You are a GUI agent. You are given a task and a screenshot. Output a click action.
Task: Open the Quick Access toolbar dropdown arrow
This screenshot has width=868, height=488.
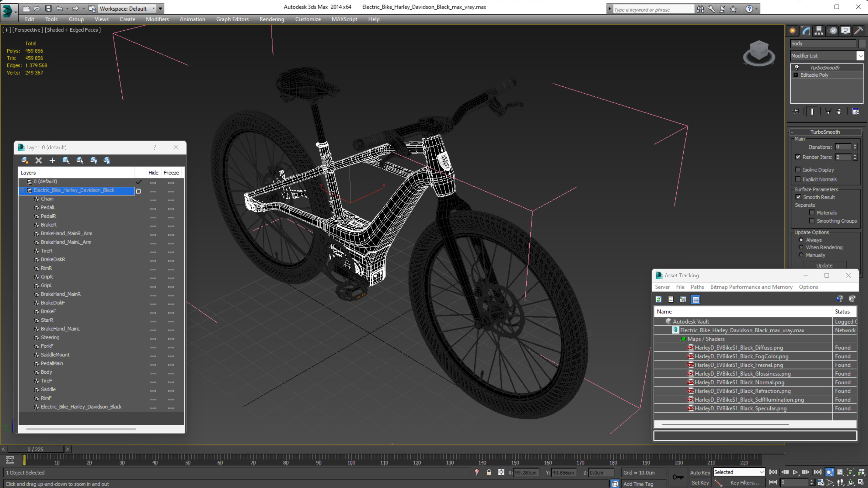coord(160,9)
